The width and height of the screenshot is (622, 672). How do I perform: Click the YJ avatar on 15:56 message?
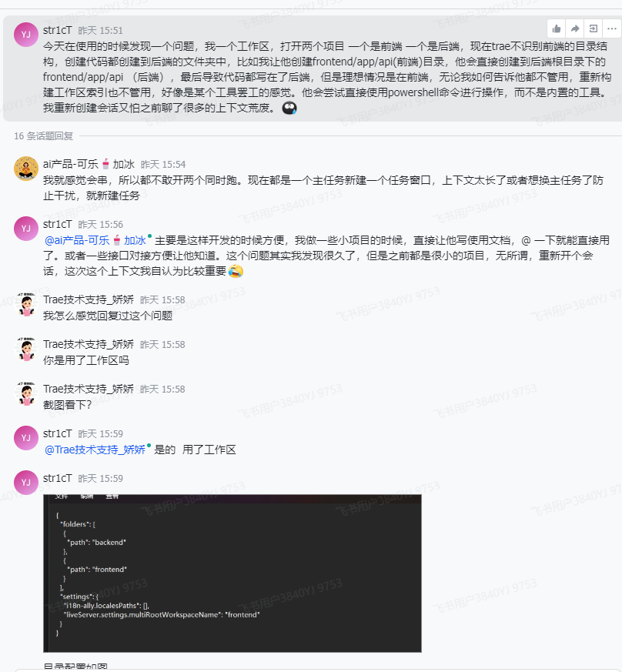(26, 229)
